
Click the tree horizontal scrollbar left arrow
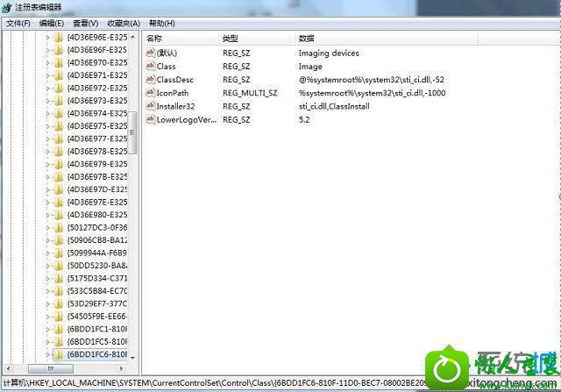click(x=8, y=368)
